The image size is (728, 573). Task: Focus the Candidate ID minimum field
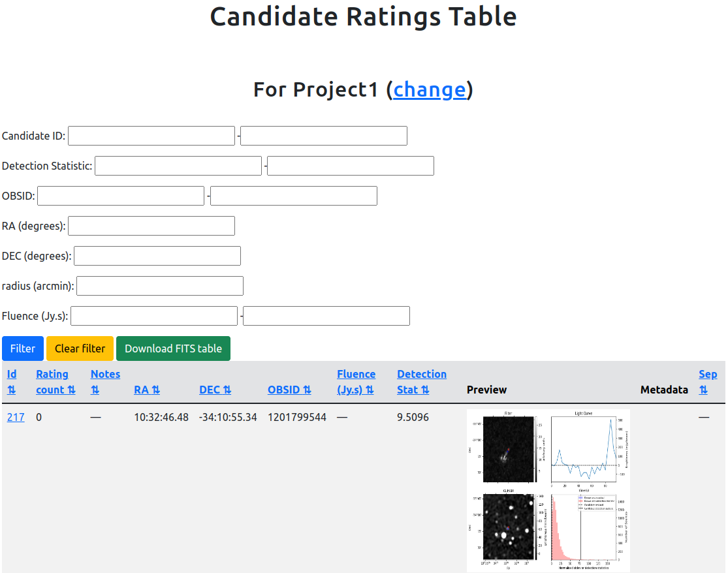pyautogui.click(x=151, y=136)
